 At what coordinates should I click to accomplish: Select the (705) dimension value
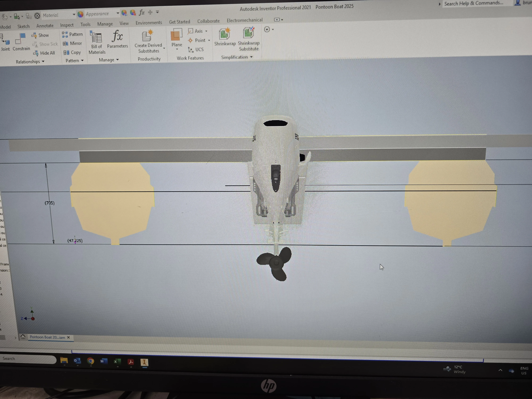(50, 203)
